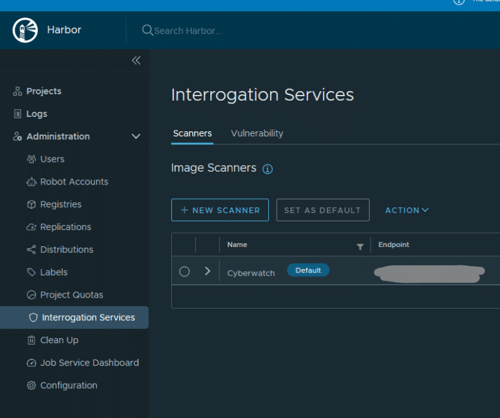Click the Interrogation Services shield icon

(33, 318)
